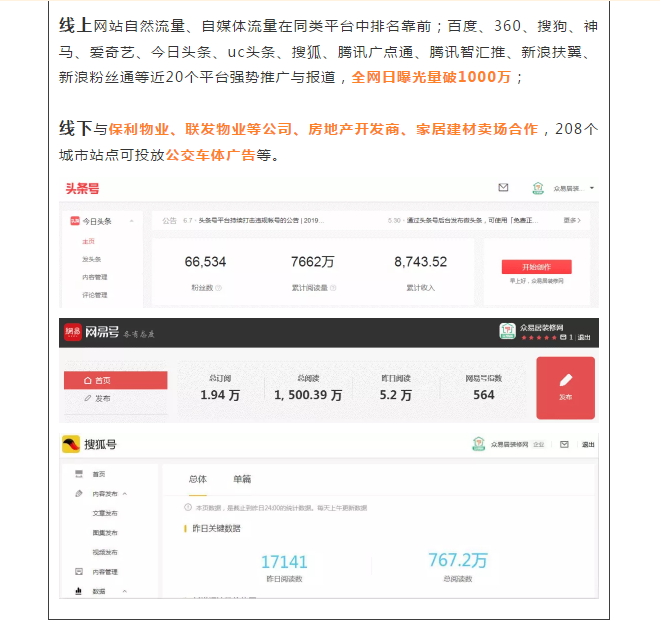Viewport: 661px width, 629px height.
Task: Click the 网易号 logo icon
Action: (73, 333)
